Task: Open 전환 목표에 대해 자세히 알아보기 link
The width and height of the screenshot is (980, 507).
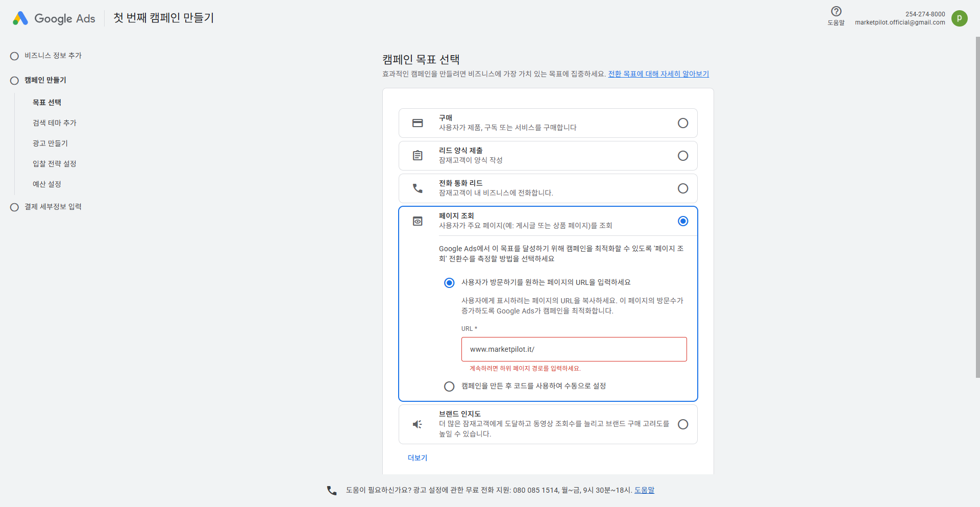Action: pyautogui.click(x=658, y=74)
